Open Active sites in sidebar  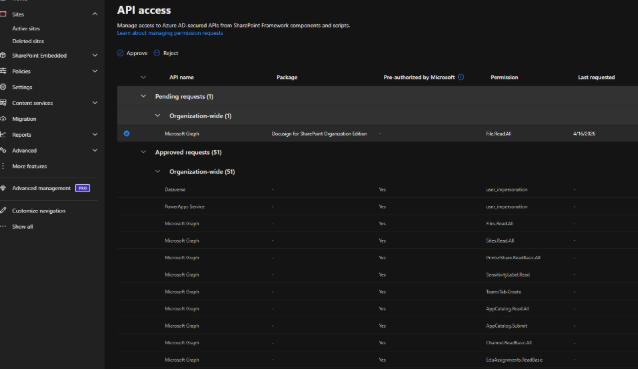[26, 28]
